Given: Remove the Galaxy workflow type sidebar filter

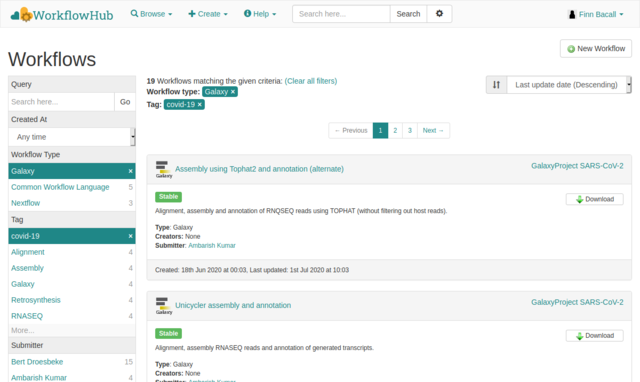Looking at the screenshot, I should click(x=130, y=171).
